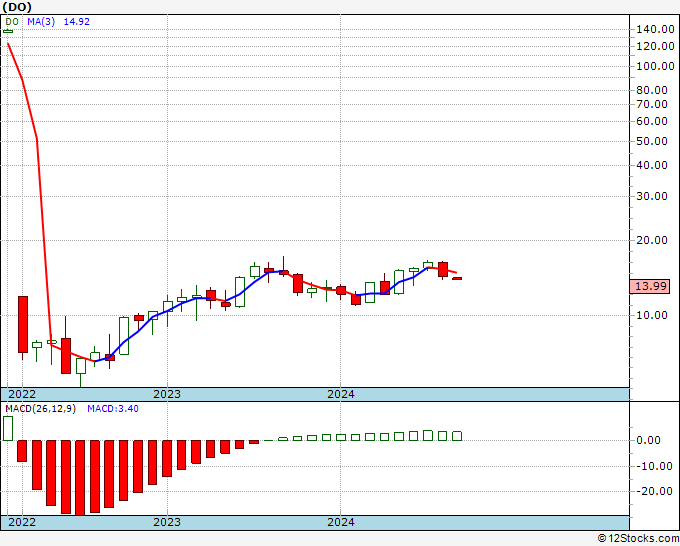Click the 120.00 price axis label
680x546 pixels.
655,46
